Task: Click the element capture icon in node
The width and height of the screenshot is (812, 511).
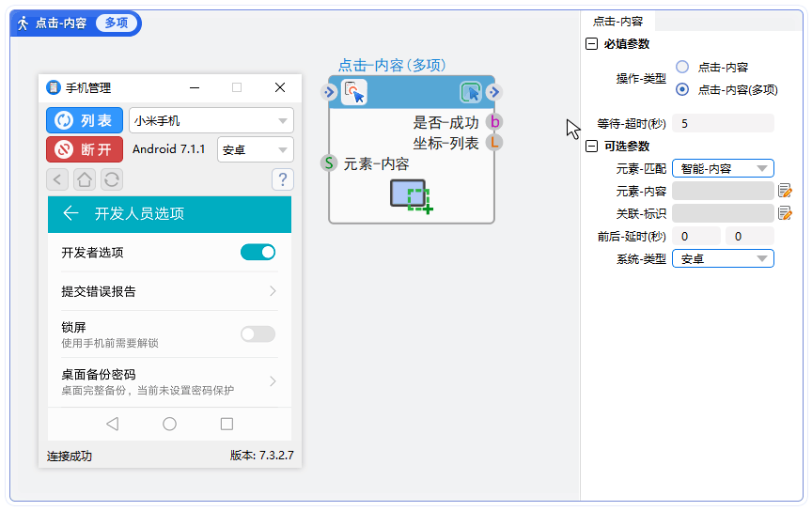Action: click(x=412, y=197)
